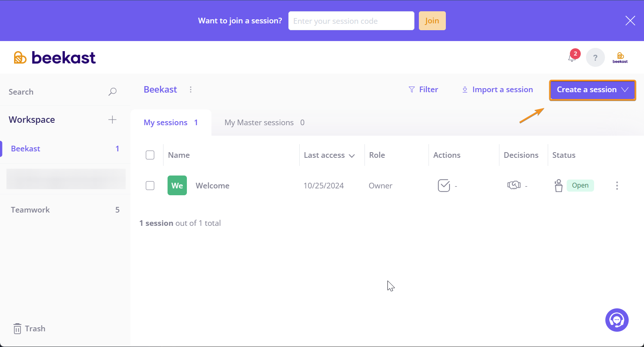This screenshot has width=644, height=347.
Task: Open the three-dot menu next to Beekast title
Action: coord(191,89)
